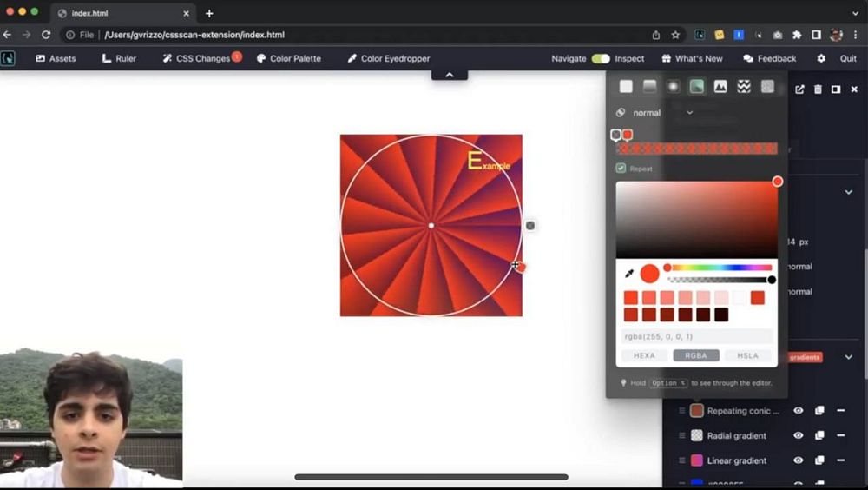The image size is (868, 490).
Task: Uncheck the Repeat checkbox
Action: point(621,168)
